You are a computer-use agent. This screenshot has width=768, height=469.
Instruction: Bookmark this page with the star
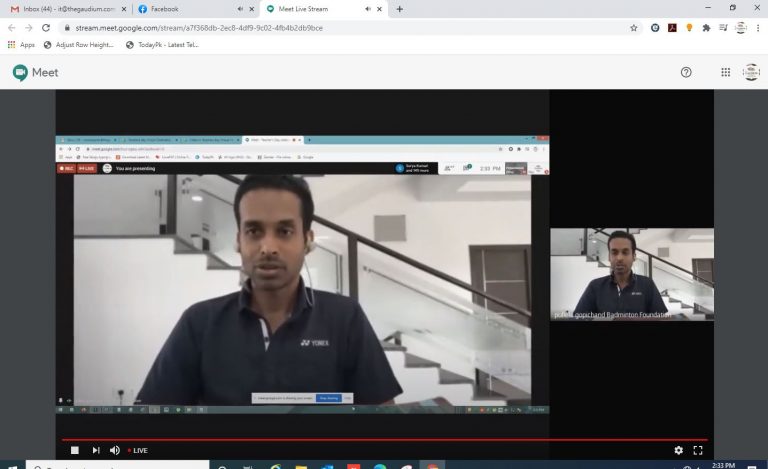633,28
